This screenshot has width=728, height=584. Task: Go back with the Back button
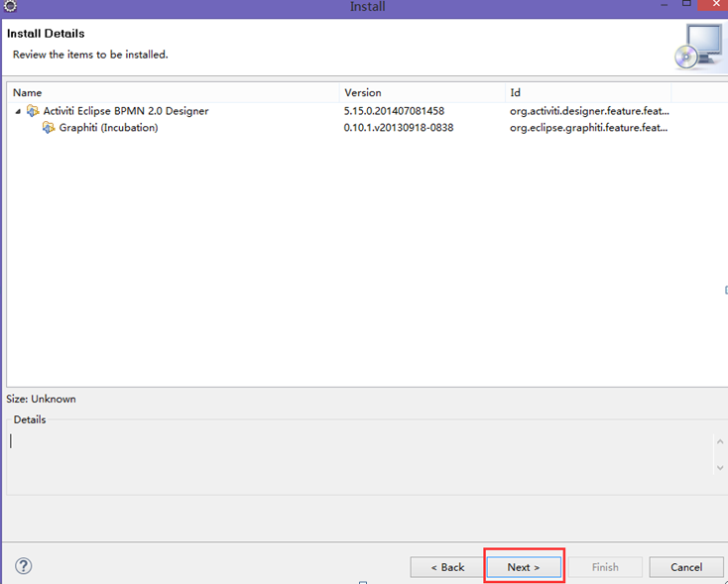click(x=447, y=567)
